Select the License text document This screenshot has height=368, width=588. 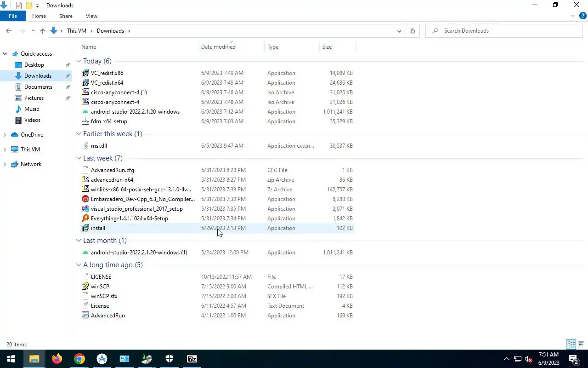(x=217, y=306)
